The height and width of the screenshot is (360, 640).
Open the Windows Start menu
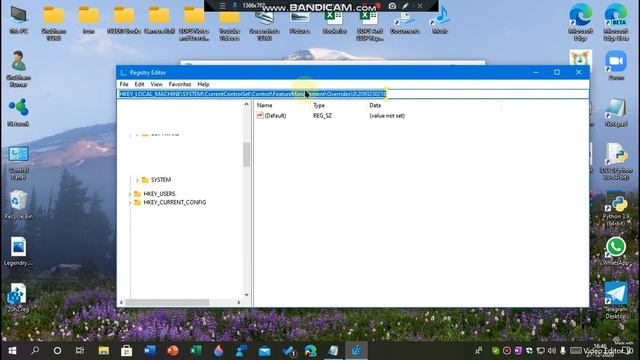tap(12, 351)
